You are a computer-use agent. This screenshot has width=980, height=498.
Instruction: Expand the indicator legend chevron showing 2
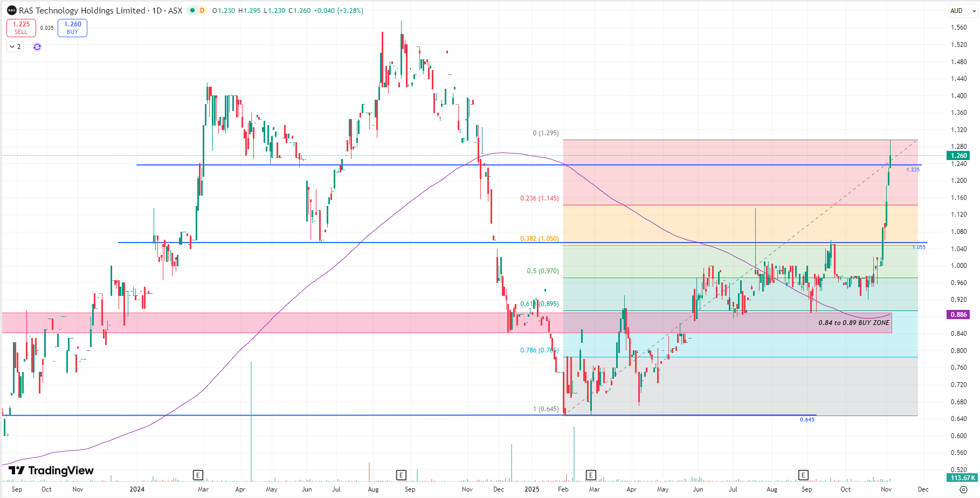(x=15, y=47)
